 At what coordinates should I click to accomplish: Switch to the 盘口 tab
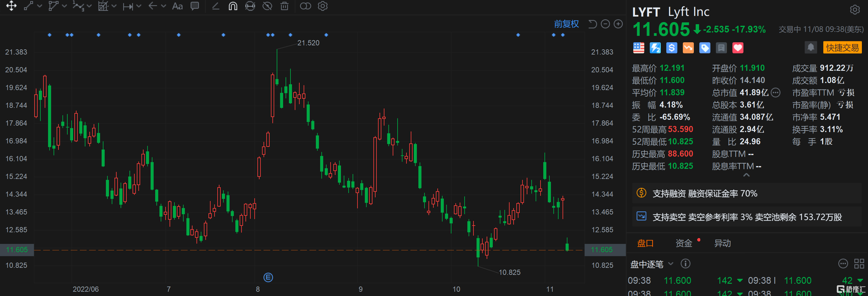645,243
